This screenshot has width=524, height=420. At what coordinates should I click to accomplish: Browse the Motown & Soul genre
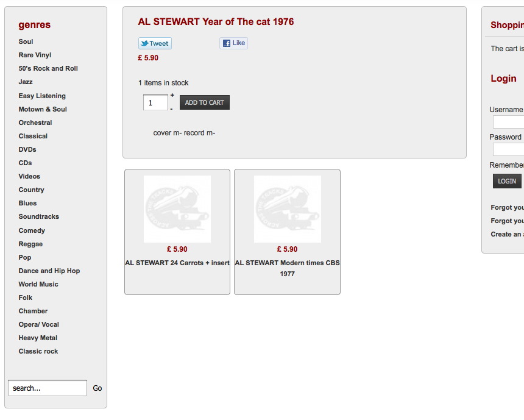coord(43,109)
